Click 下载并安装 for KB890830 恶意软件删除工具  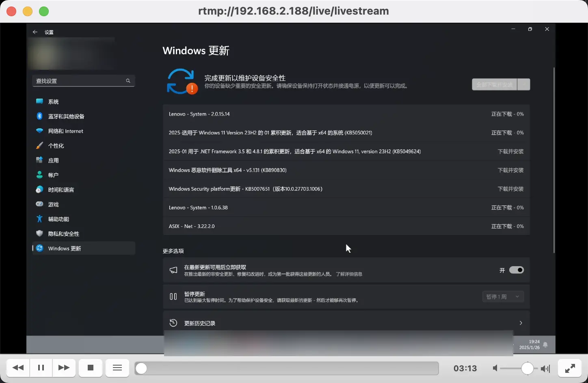pos(511,170)
